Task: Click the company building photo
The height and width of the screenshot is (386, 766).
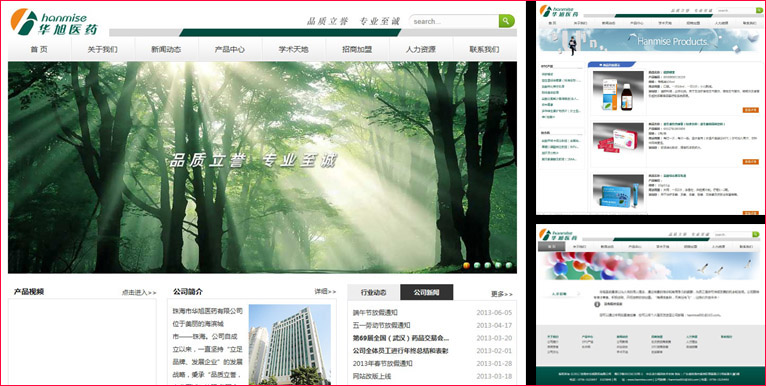Action: click(x=290, y=344)
